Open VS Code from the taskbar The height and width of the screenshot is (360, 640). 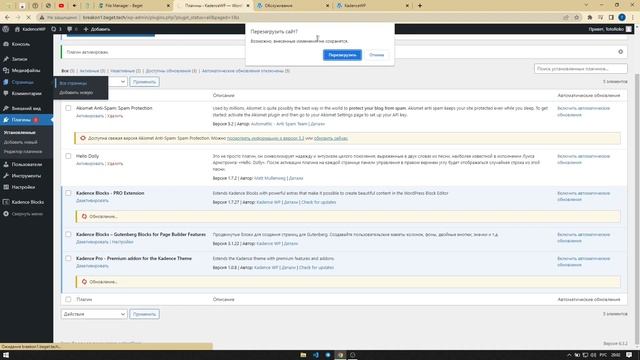point(316,355)
